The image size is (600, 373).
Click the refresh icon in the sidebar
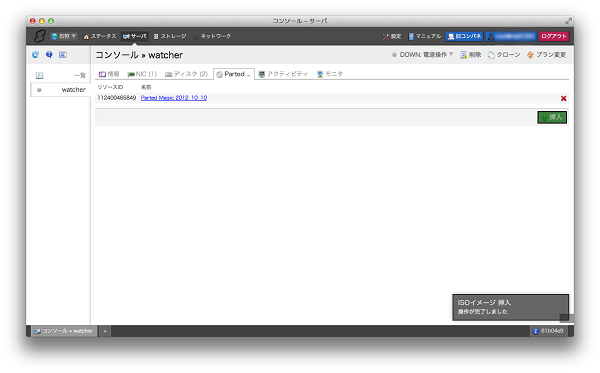point(36,55)
